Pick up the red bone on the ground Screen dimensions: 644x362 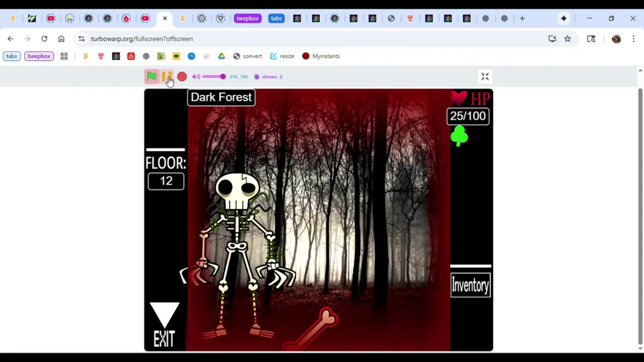pyautogui.click(x=312, y=330)
